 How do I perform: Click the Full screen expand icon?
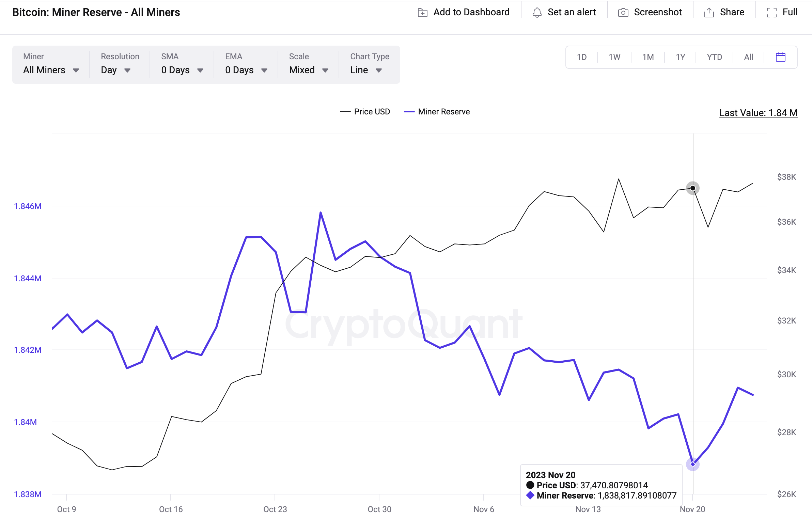(x=771, y=13)
